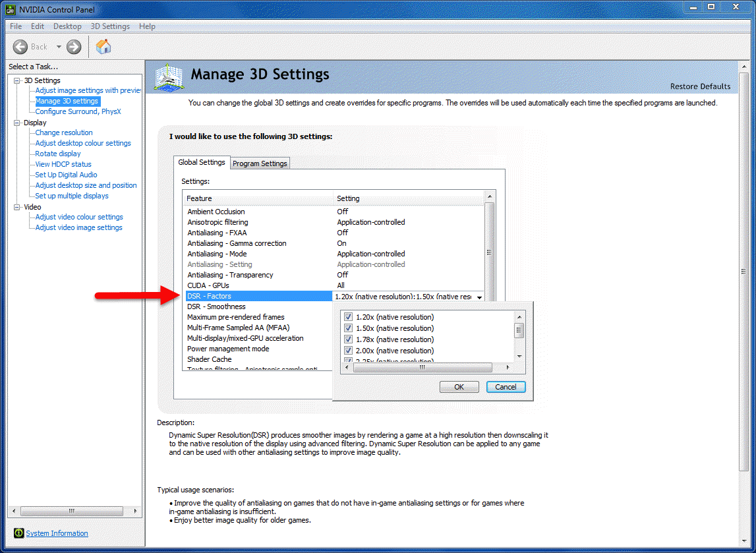This screenshot has width=756, height=553.
Task: Open View HDCP status task
Action: (63, 164)
